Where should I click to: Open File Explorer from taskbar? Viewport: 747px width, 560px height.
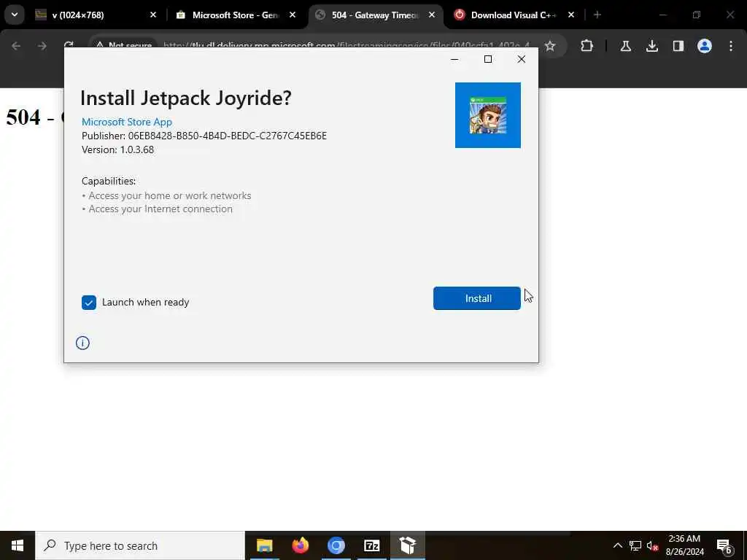click(264, 545)
